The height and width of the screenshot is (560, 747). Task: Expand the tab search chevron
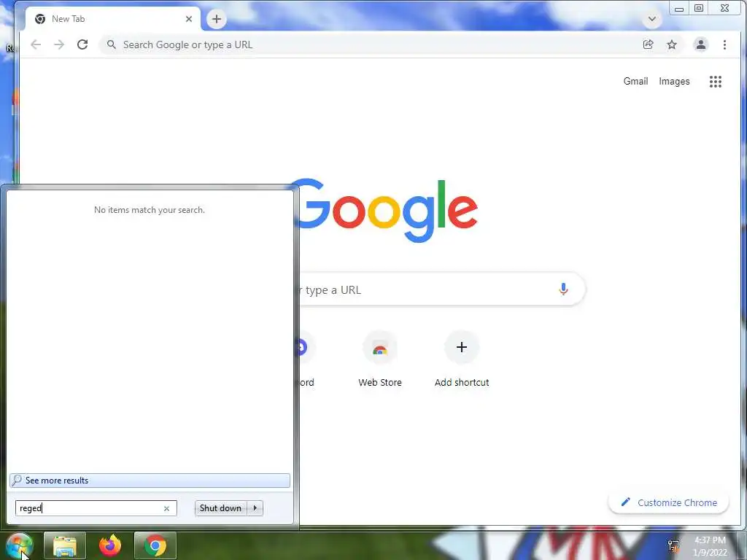pos(652,19)
